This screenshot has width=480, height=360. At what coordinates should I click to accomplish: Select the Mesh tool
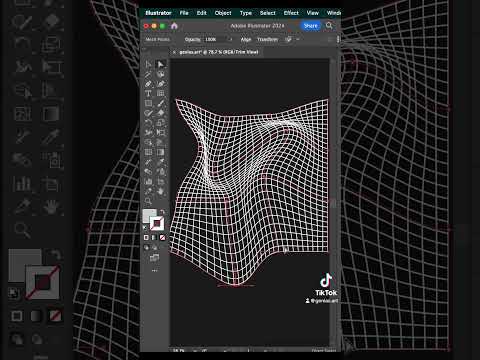[148, 152]
